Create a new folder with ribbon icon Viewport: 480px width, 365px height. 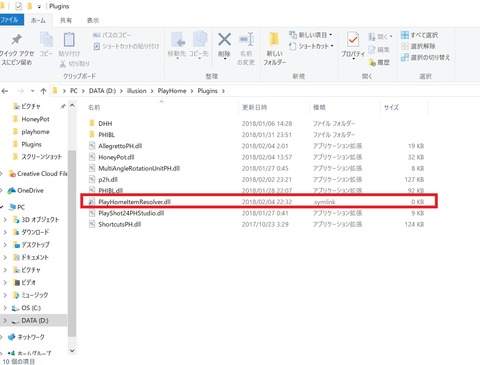(x=275, y=39)
